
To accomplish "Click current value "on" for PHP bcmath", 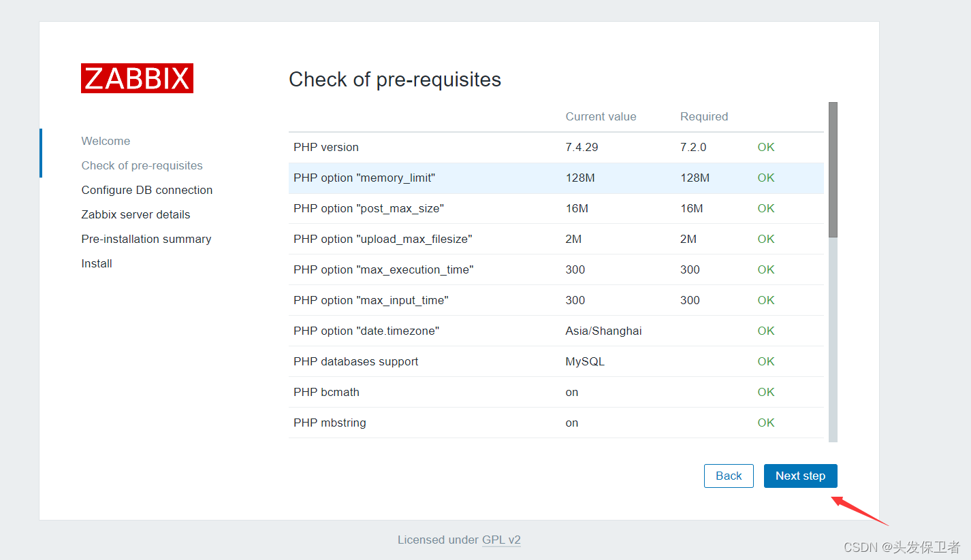I will pyautogui.click(x=572, y=392).
